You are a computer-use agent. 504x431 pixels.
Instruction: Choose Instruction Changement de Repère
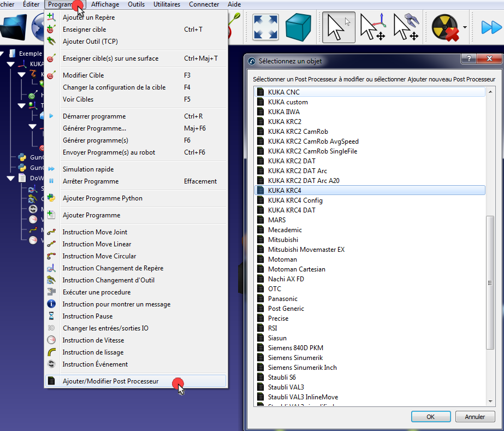point(135,268)
